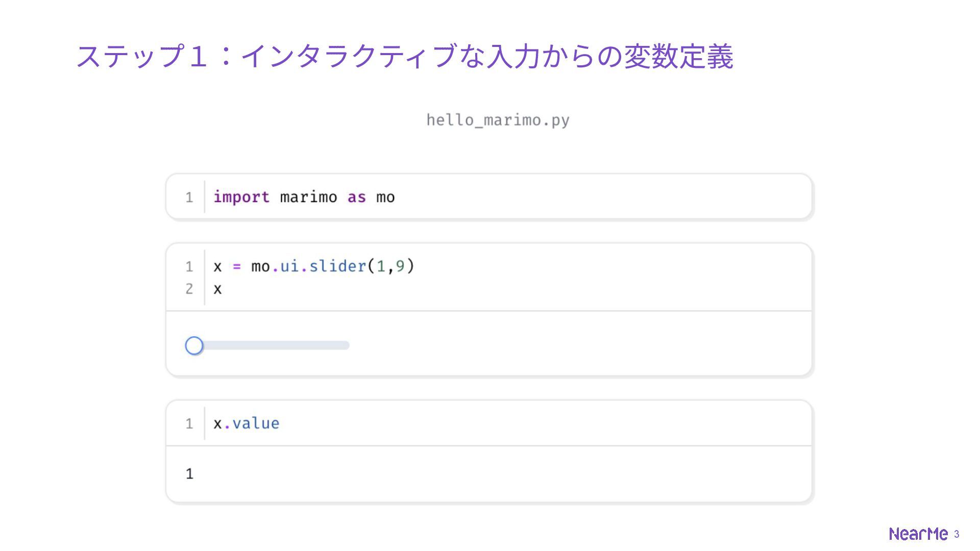
Task: Click the slide page number 3
Action: pos(957,534)
